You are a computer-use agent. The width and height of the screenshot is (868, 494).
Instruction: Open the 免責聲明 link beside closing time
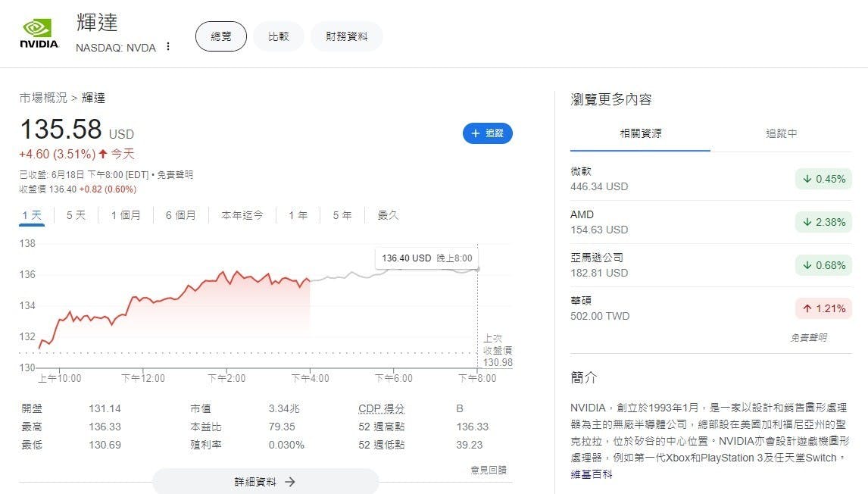pyautogui.click(x=175, y=174)
